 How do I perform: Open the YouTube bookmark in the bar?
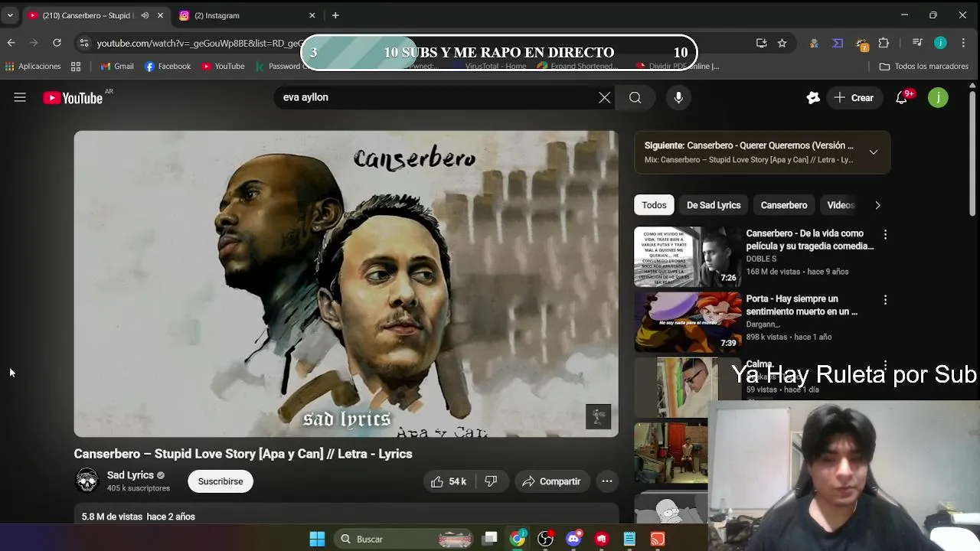click(223, 67)
